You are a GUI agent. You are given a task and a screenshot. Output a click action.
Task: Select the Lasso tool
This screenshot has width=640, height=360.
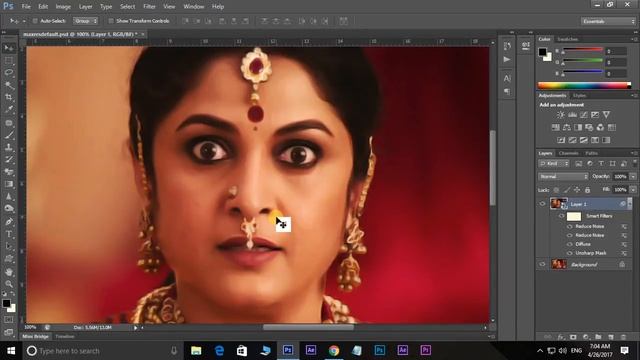[9, 73]
